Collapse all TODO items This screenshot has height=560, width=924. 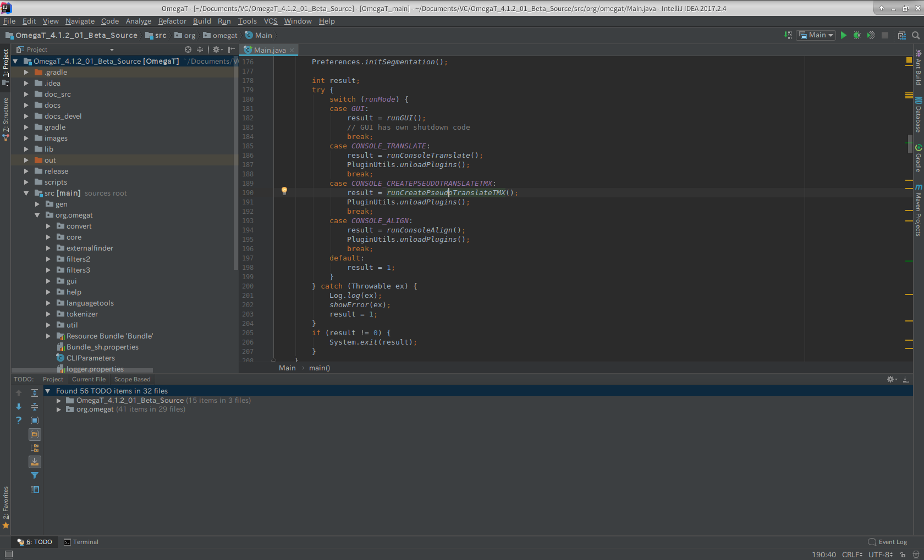pos(35,407)
